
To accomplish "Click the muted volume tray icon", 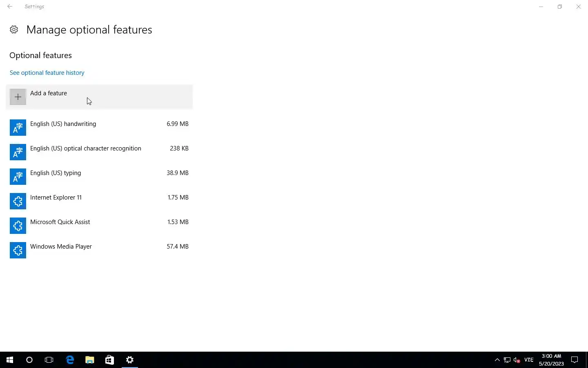I will (517, 360).
